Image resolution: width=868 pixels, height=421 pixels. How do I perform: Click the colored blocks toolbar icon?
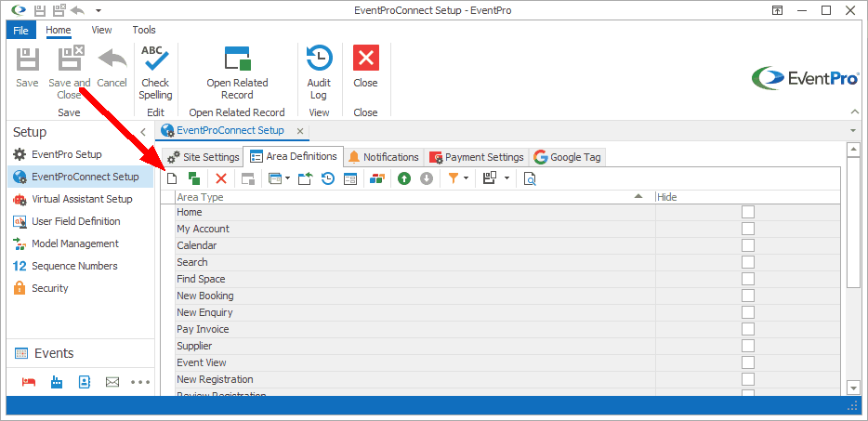(377, 178)
